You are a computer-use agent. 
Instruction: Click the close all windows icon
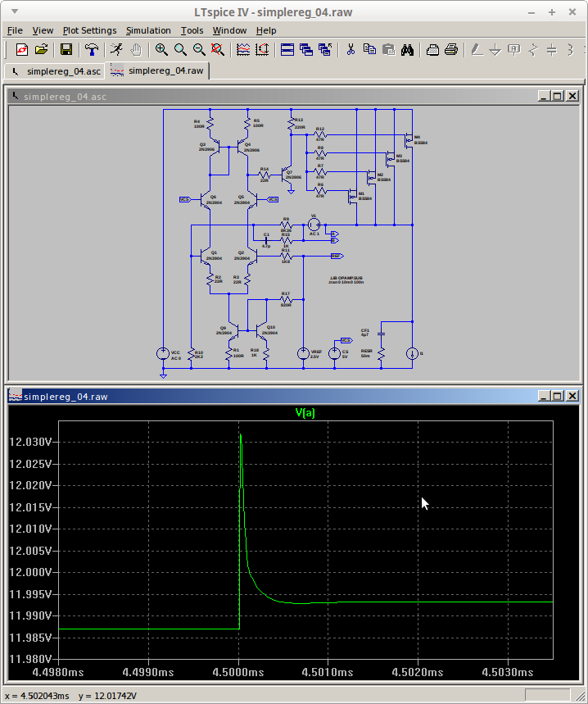[x=325, y=50]
